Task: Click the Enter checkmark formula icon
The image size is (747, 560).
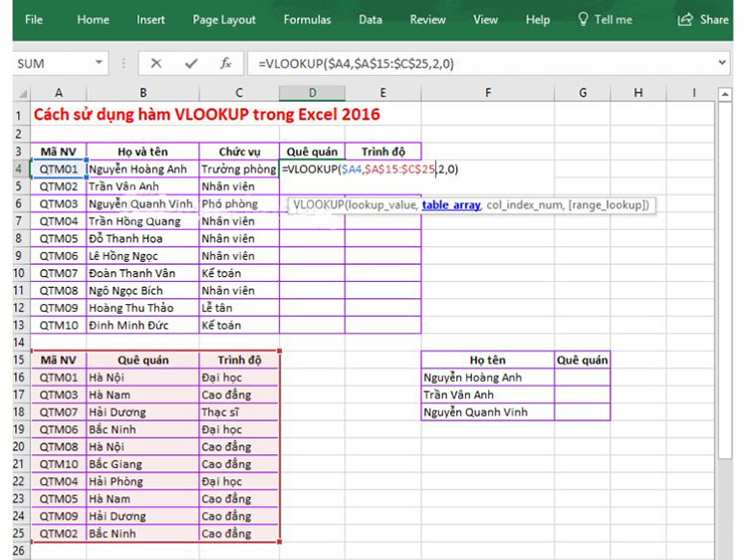Action: point(191,64)
